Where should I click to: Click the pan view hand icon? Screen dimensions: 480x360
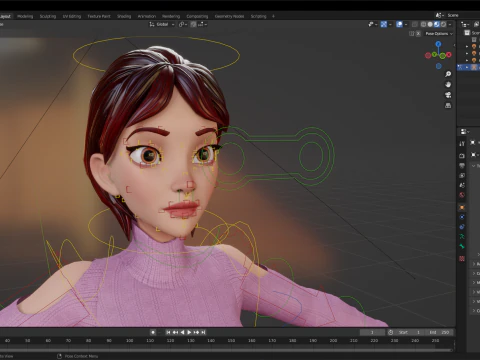coord(448,84)
